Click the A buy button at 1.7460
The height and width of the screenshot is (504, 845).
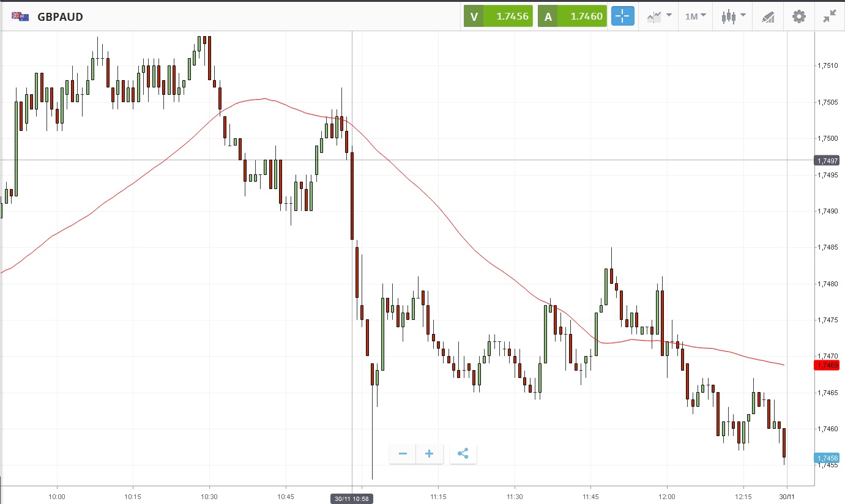tap(572, 17)
